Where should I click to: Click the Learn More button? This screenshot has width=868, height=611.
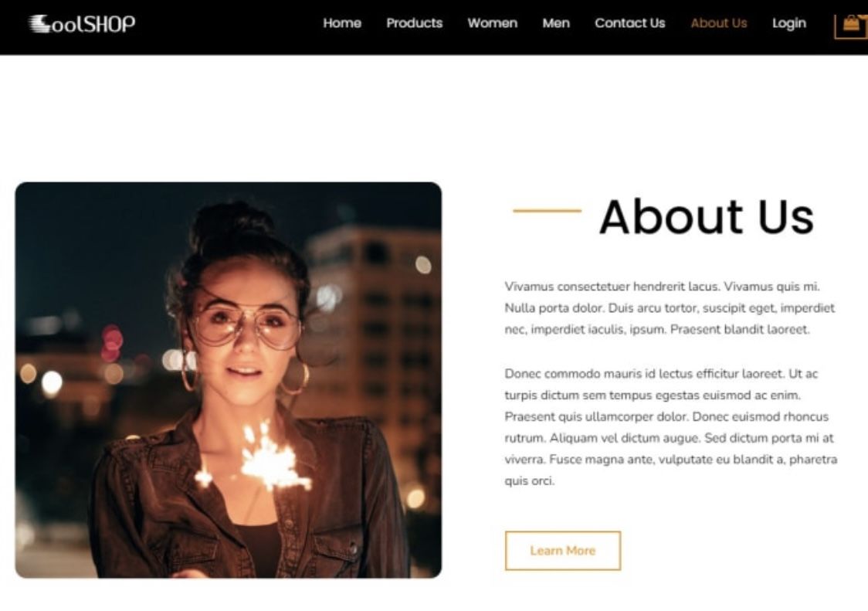pos(563,551)
